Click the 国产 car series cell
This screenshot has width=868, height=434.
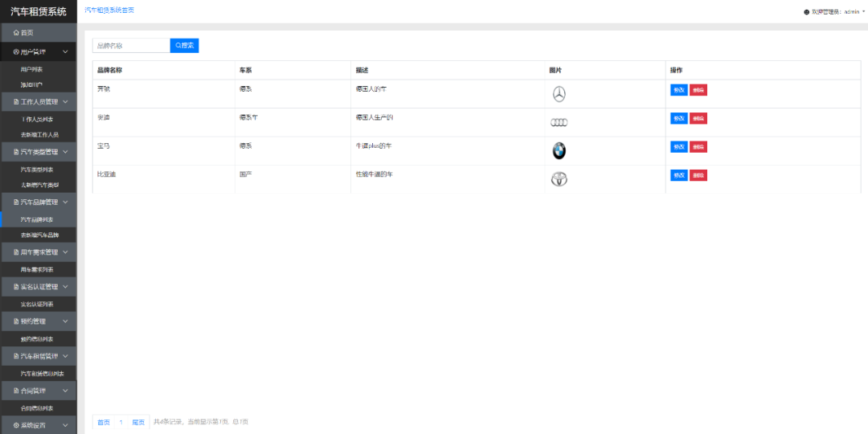click(293, 179)
